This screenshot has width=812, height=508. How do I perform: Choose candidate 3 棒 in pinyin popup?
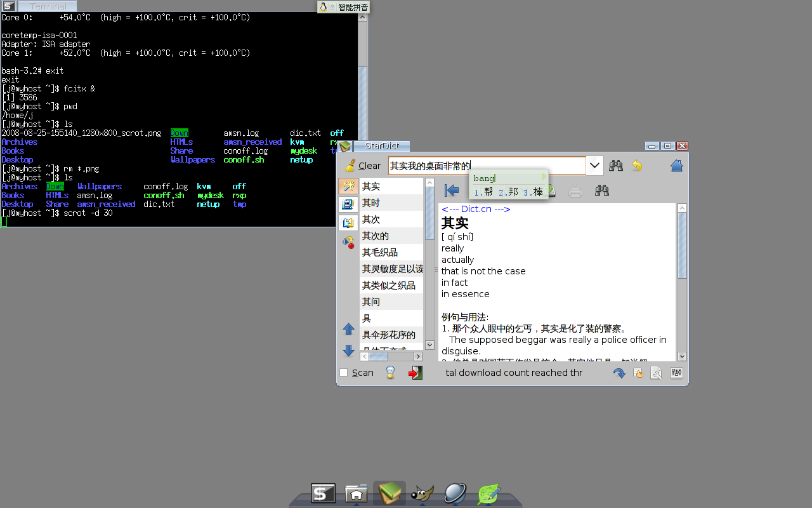534,192
